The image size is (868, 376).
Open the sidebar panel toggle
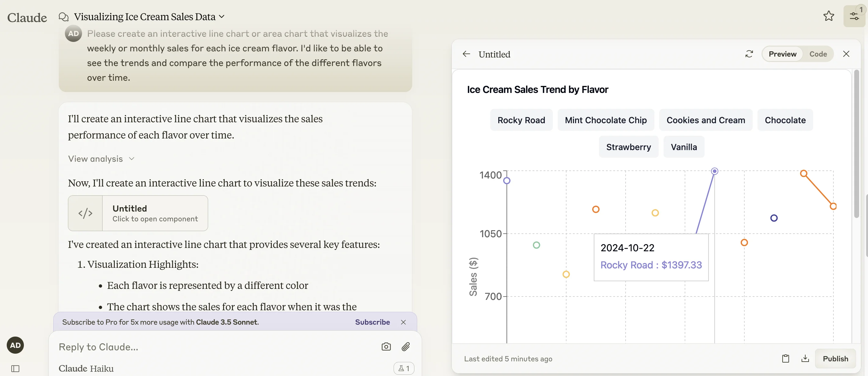point(15,368)
